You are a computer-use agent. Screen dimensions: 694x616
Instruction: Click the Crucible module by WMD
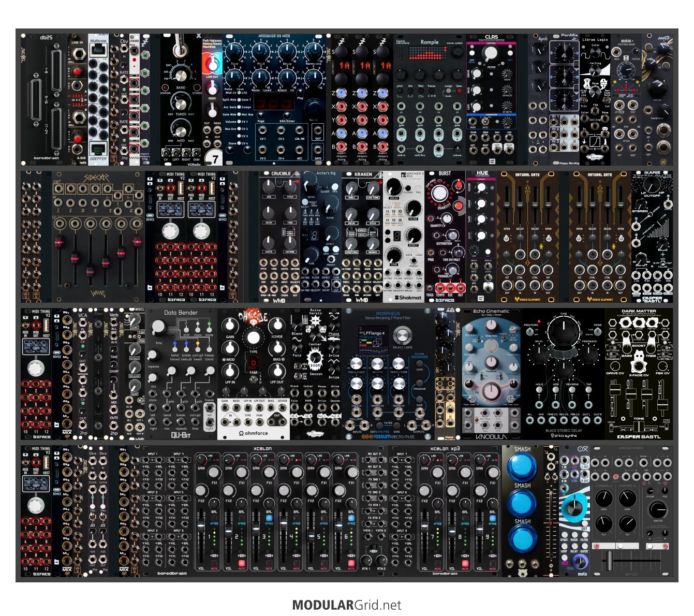click(x=279, y=237)
